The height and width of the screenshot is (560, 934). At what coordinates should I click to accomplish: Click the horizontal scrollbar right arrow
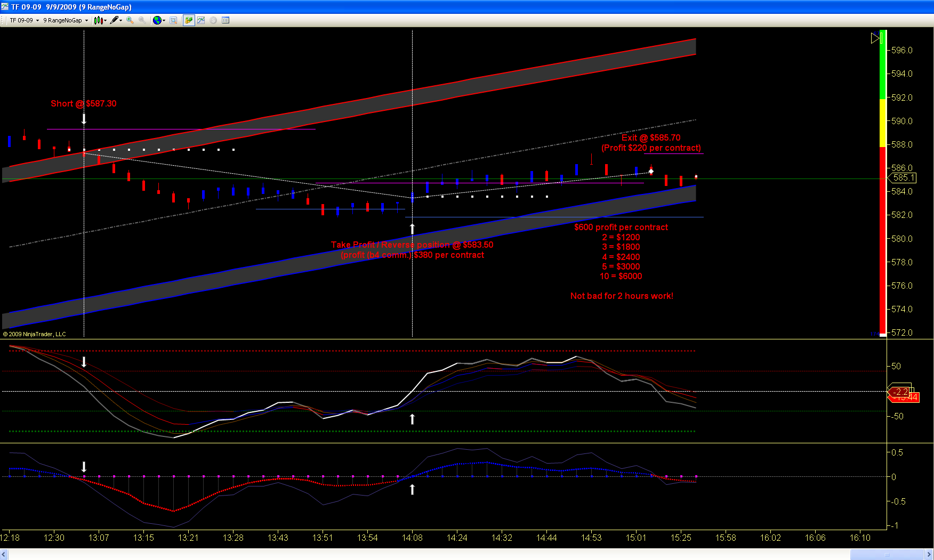tap(929, 555)
